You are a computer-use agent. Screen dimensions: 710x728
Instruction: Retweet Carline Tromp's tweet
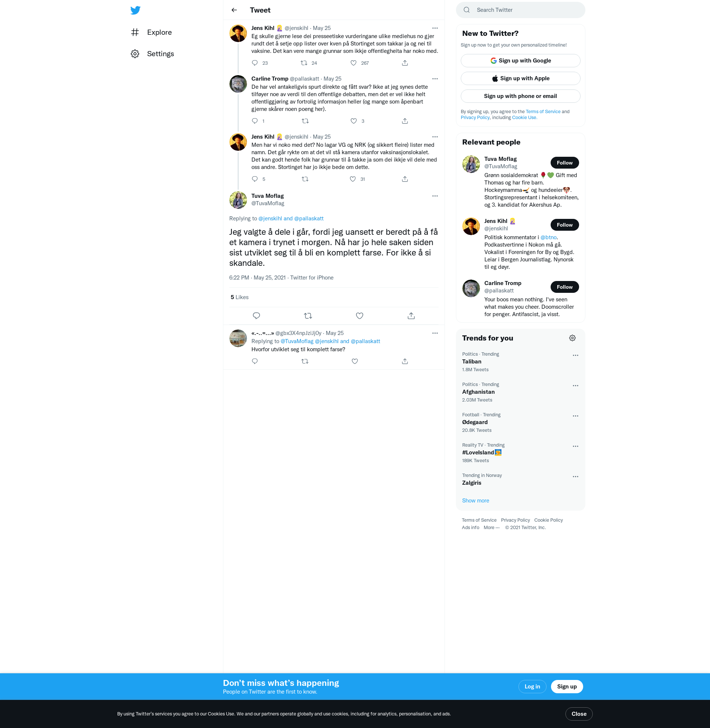(x=305, y=121)
